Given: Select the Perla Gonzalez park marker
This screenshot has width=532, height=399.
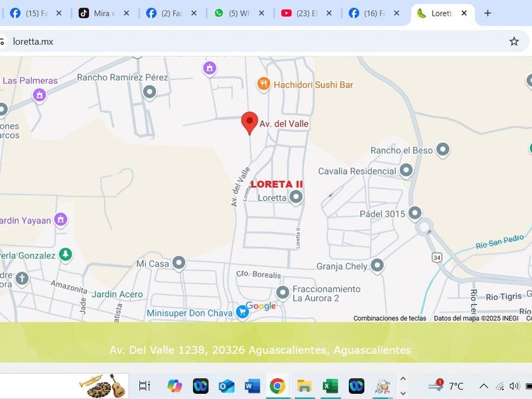Looking at the screenshot, I should (65, 255).
